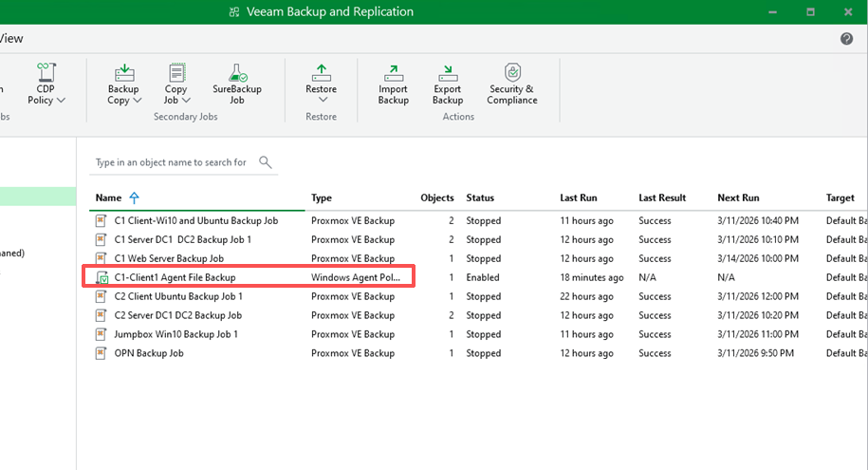This screenshot has width=868, height=470.
Task: Select the highlighted green navigation pane item
Action: point(38,197)
